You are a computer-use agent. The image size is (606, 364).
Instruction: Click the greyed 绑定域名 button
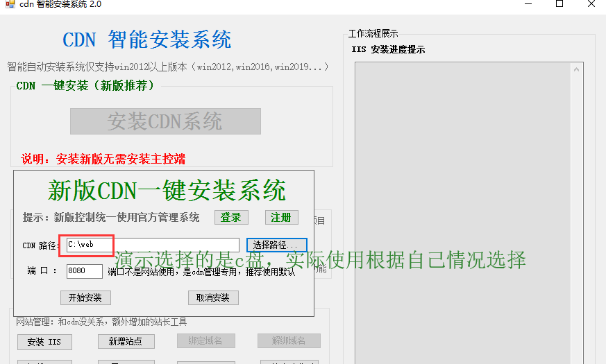coord(205,341)
